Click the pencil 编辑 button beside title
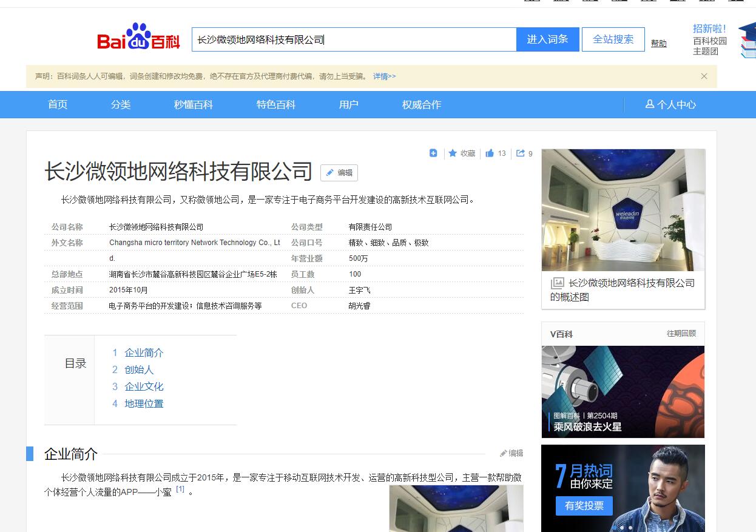Image resolution: width=756 pixels, height=532 pixels. pos(339,173)
